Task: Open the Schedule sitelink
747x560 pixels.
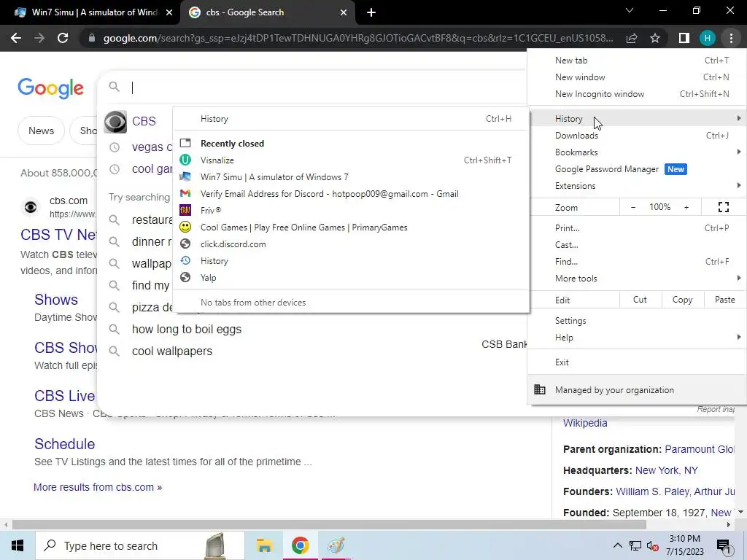Action: (65, 444)
